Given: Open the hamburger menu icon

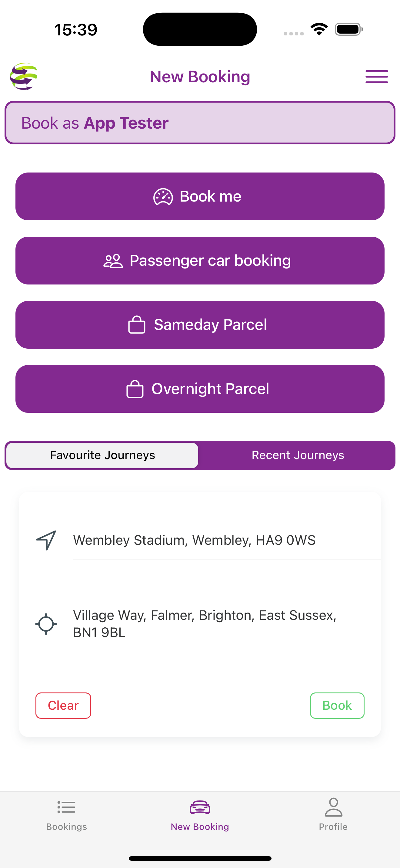Looking at the screenshot, I should click(x=376, y=77).
